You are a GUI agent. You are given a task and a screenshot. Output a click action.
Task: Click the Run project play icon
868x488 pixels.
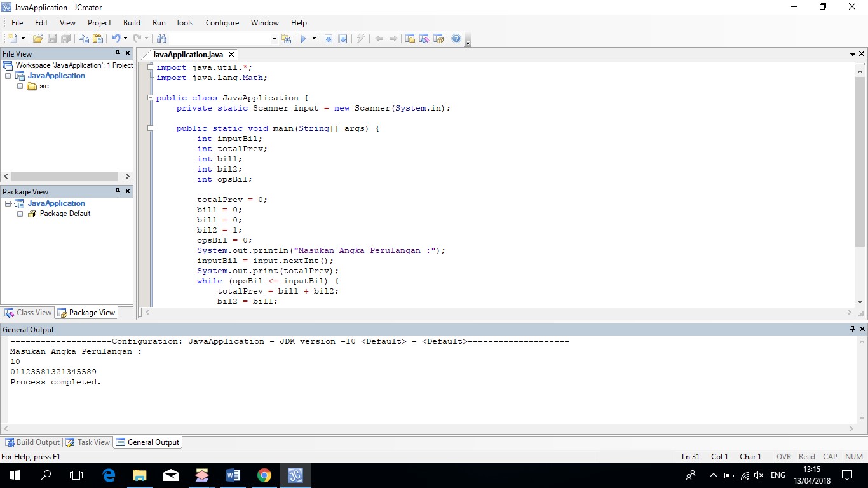pyautogui.click(x=304, y=39)
